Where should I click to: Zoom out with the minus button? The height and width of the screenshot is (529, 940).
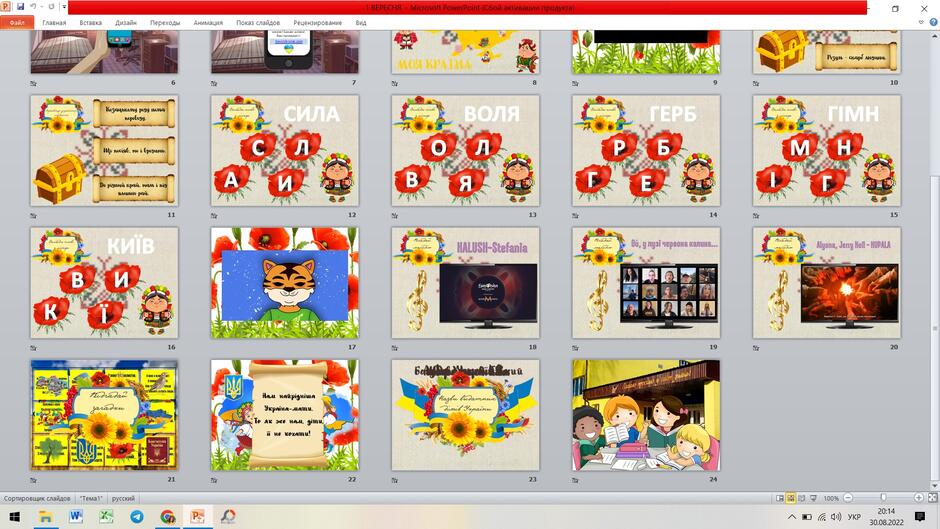pyautogui.click(x=848, y=498)
